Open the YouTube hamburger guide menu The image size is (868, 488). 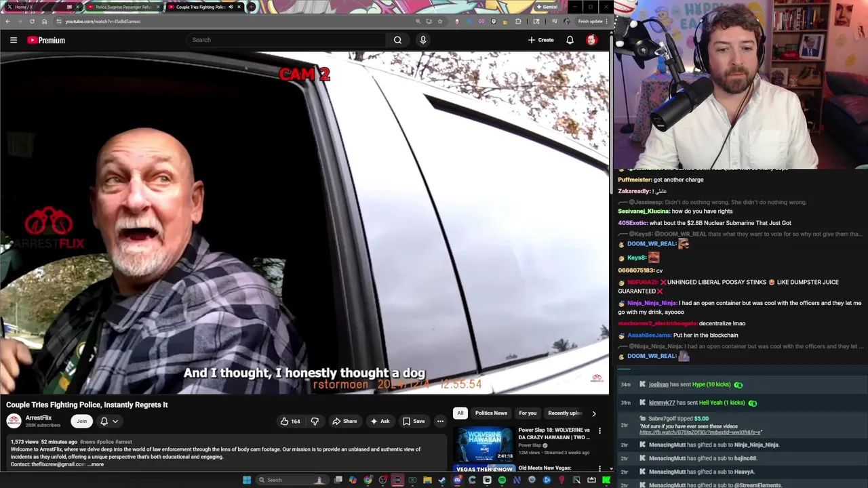pos(13,40)
